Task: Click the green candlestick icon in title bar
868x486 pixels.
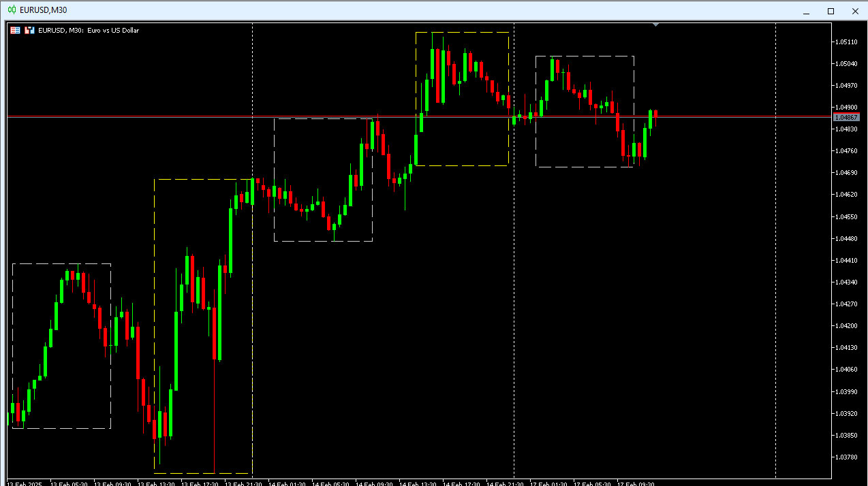Action: click(x=12, y=10)
